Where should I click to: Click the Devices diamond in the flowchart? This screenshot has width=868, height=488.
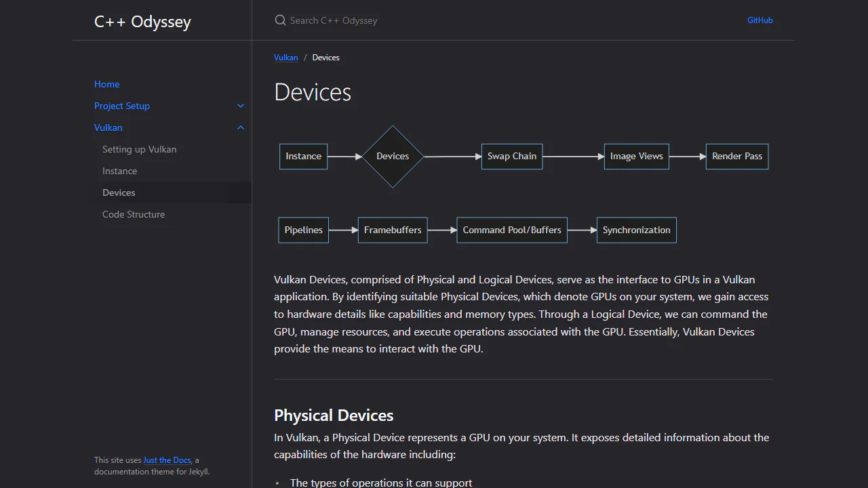[x=392, y=157]
